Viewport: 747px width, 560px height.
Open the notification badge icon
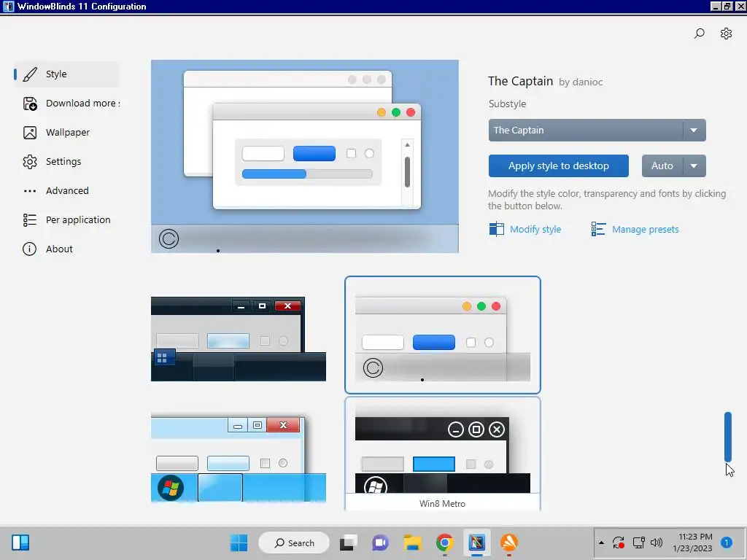tap(726, 542)
